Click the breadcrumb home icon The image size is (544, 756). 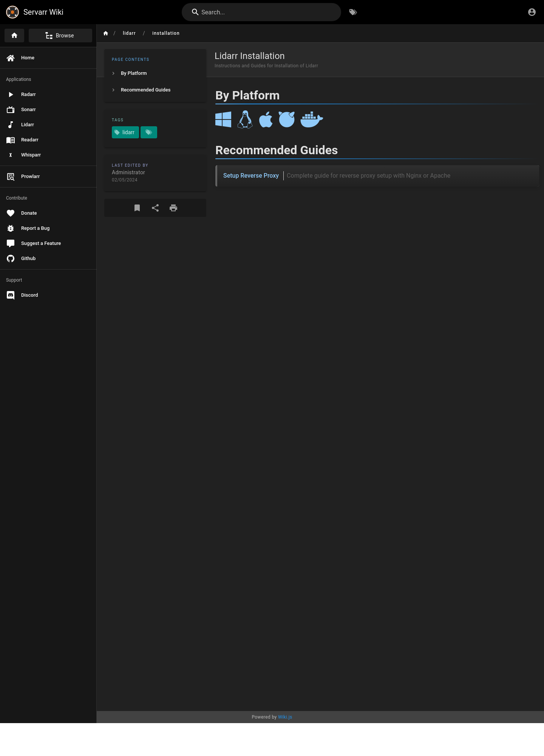pos(106,33)
